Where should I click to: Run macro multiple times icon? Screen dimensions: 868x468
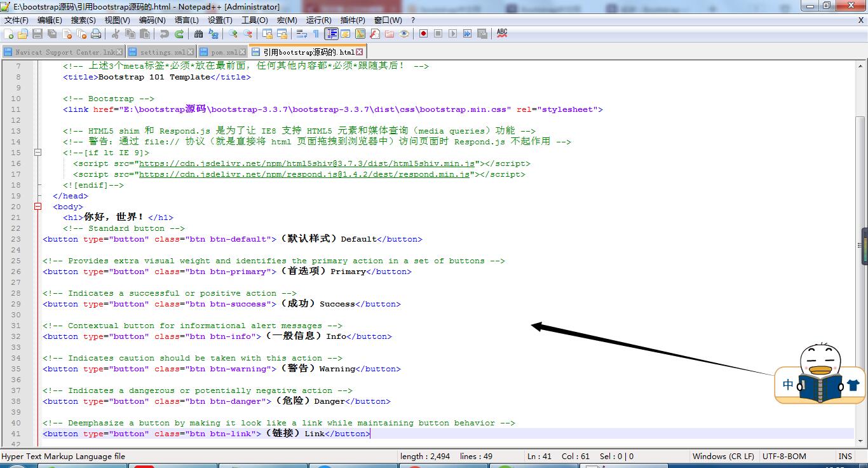(x=467, y=34)
